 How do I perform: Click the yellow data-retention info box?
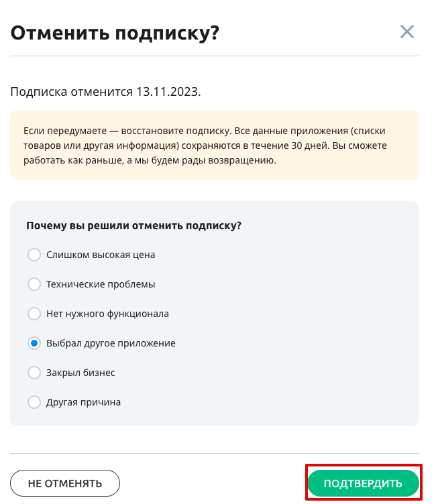(x=215, y=145)
